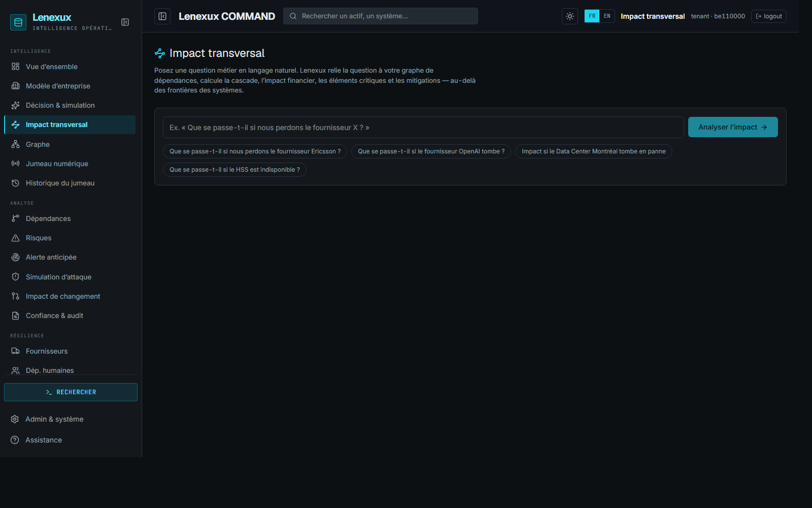812x508 pixels.
Task: Open Historique du jumeau clock icon
Action: (16, 183)
